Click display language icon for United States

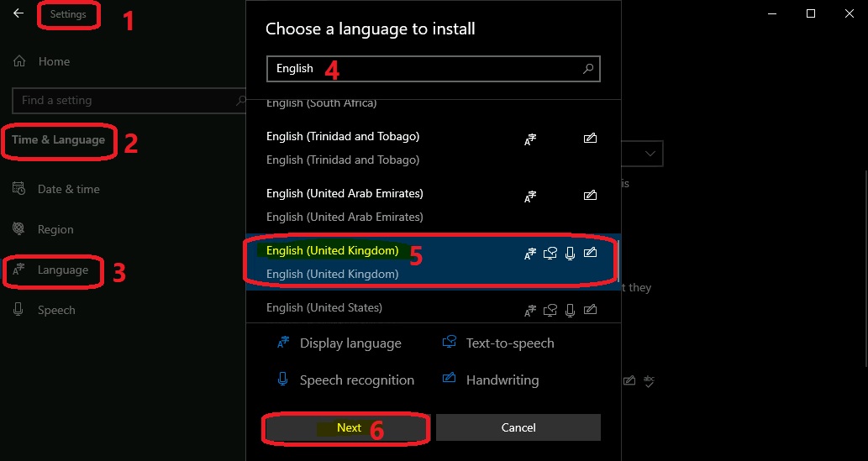click(x=530, y=311)
